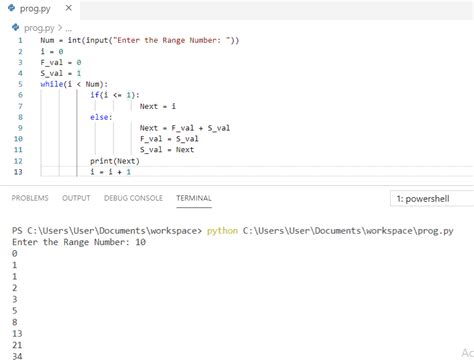Open prog.py in breadcrumb path
474x363 pixels.
(x=39, y=28)
